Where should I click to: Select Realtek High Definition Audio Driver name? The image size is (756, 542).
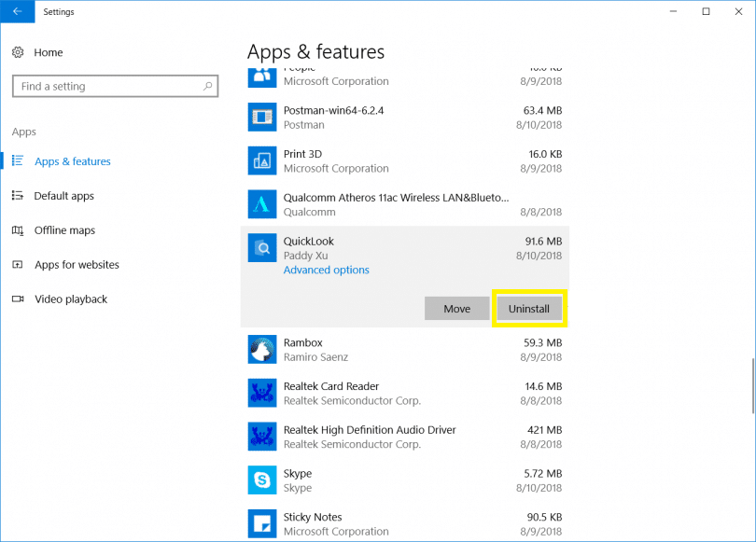point(370,430)
